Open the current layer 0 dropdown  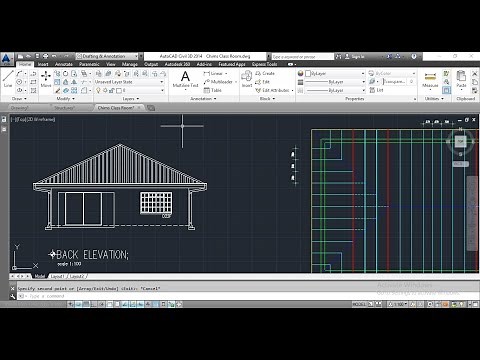click(x=130, y=90)
